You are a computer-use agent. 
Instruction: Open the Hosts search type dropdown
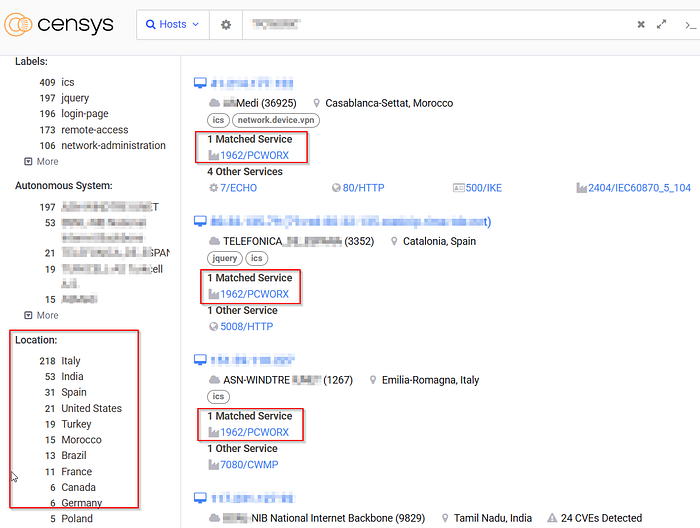click(173, 25)
